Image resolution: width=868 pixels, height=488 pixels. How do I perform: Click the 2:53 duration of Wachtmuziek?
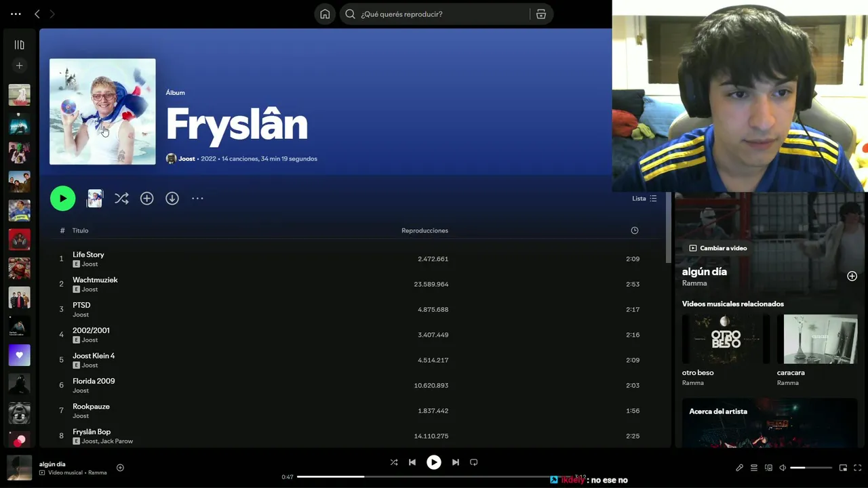tap(633, 284)
